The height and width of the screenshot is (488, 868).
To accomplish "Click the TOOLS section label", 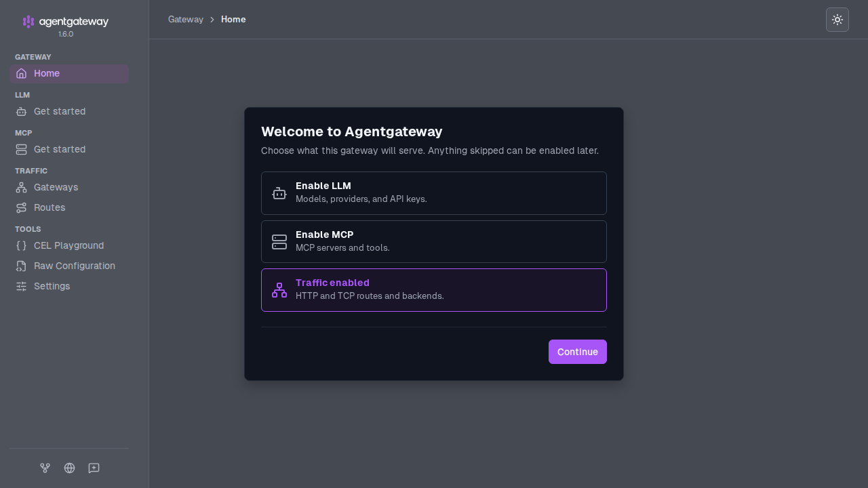I will [28, 229].
